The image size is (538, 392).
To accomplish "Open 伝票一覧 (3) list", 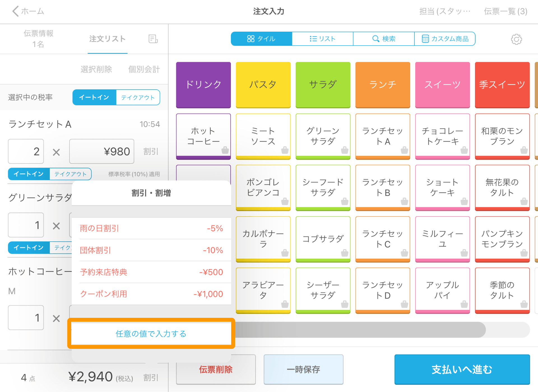I will (x=505, y=11).
